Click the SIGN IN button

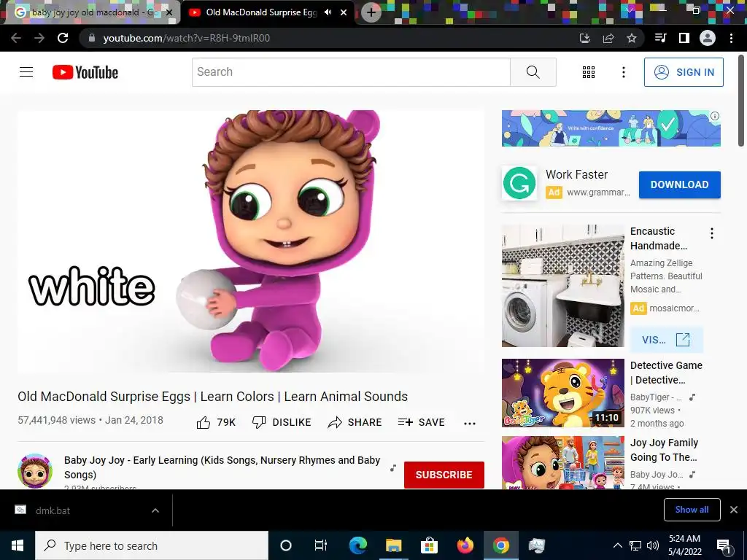[x=684, y=72]
